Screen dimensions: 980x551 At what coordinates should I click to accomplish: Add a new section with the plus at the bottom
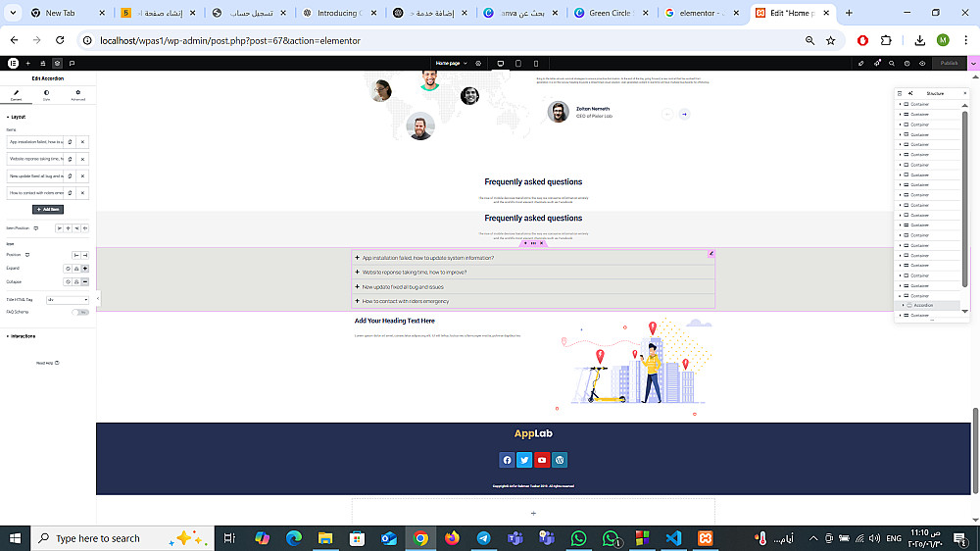click(x=533, y=514)
